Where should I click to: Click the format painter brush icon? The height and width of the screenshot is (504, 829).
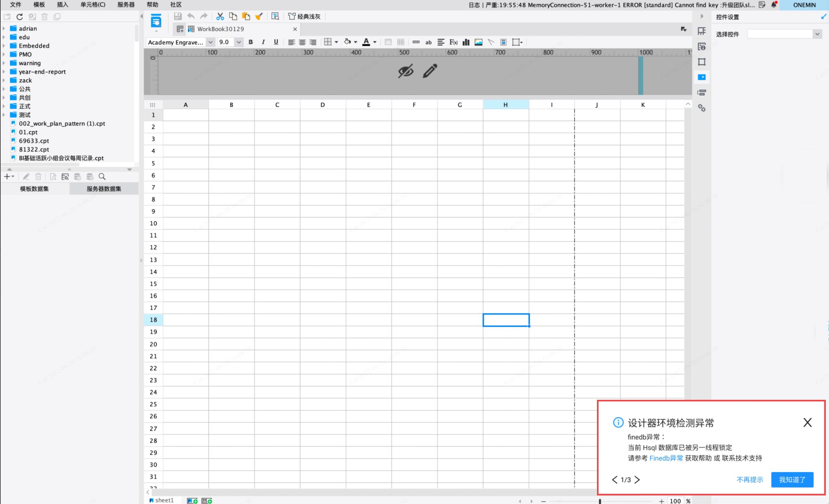pos(259,16)
